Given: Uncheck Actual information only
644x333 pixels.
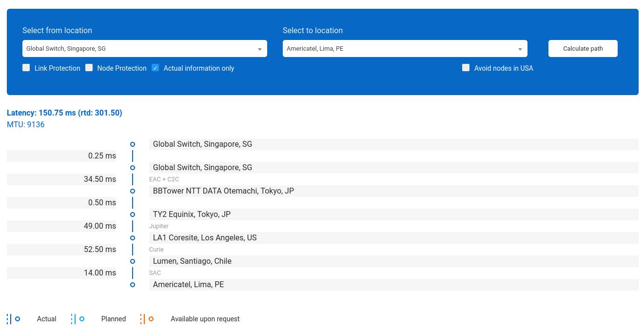Looking at the screenshot, I should coord(156,68).
